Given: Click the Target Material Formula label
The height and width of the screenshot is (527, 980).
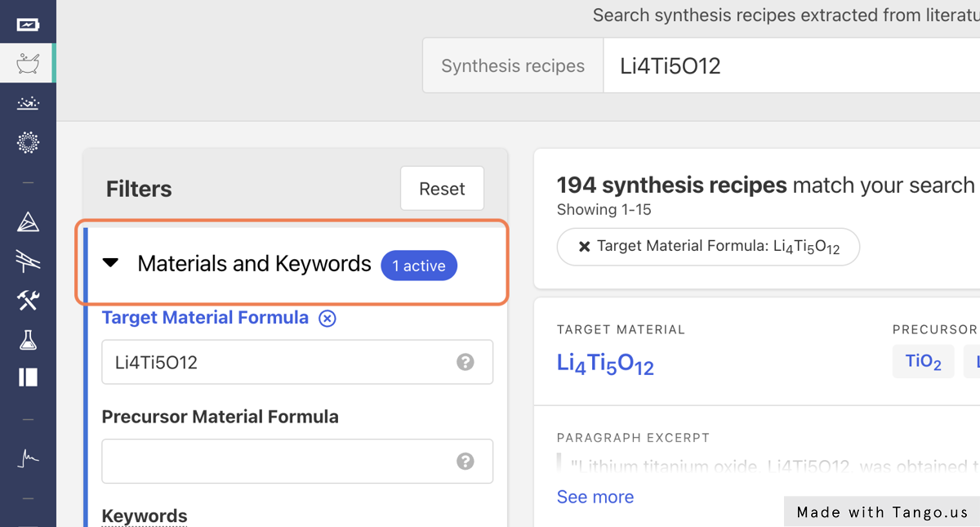Looking at the screenshot, I should (205, 318).
